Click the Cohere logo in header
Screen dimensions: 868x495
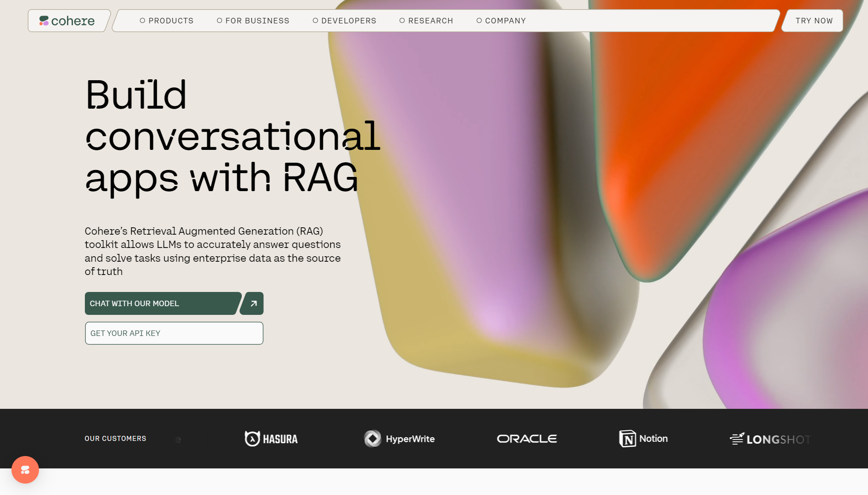[x=67, y=21]
